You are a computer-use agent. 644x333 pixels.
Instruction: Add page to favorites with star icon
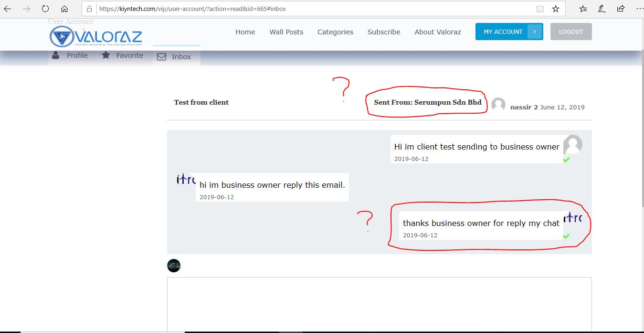(555, 9)
